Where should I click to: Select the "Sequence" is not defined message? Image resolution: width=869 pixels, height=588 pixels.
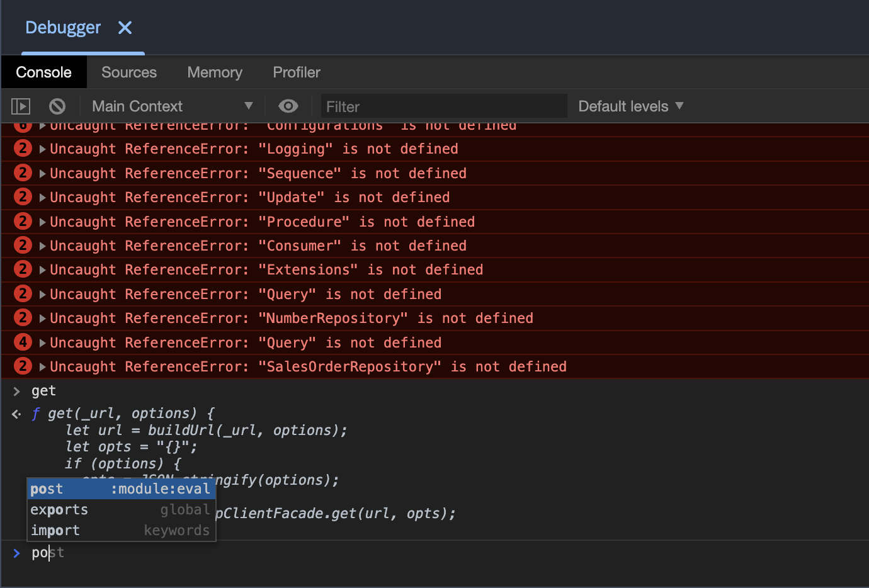tap(258, 174)
